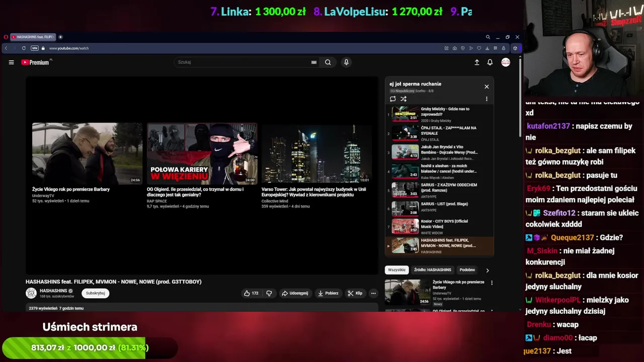Viewport: 644px width, 362px height.
Task: Click the site padlock icon in the address bar
Action: point(43,48)
